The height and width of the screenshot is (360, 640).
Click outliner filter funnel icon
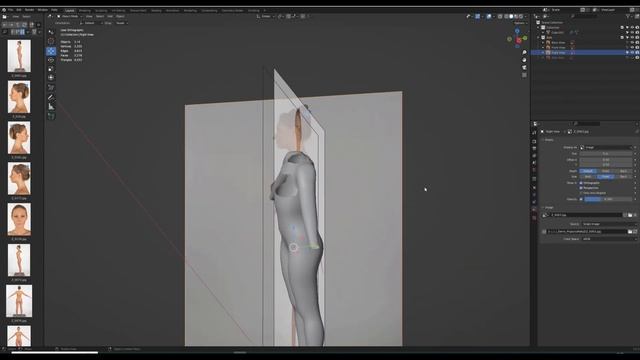tap(628, 16)
